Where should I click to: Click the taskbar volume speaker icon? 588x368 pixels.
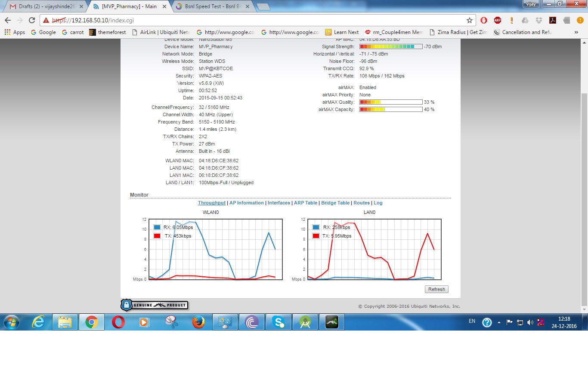tap(530, 322)
